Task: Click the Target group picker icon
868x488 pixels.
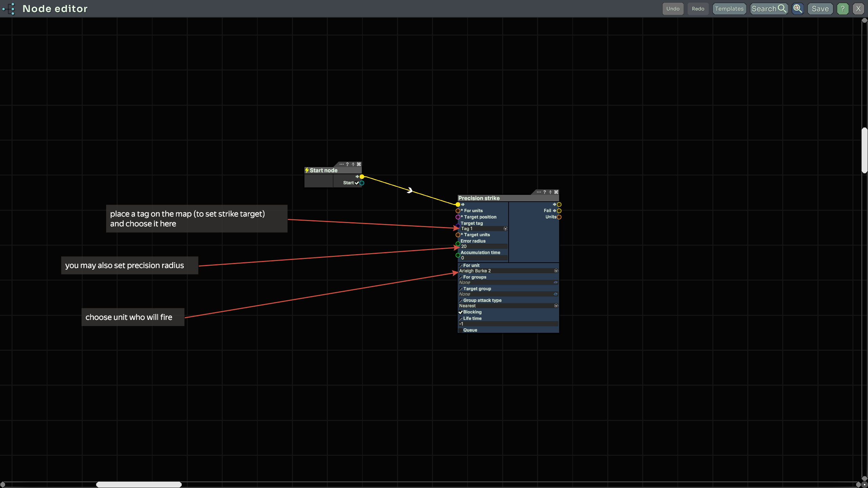Action: pos(556,294)
